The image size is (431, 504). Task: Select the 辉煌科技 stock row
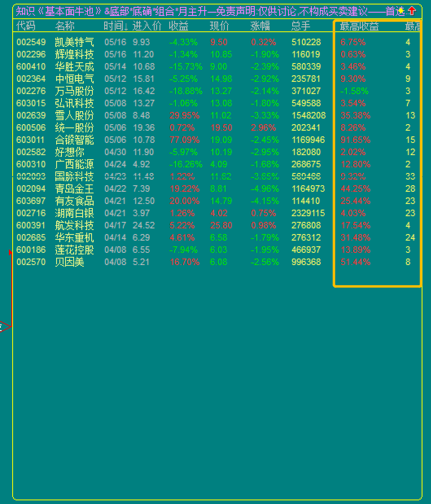[217, 54]
